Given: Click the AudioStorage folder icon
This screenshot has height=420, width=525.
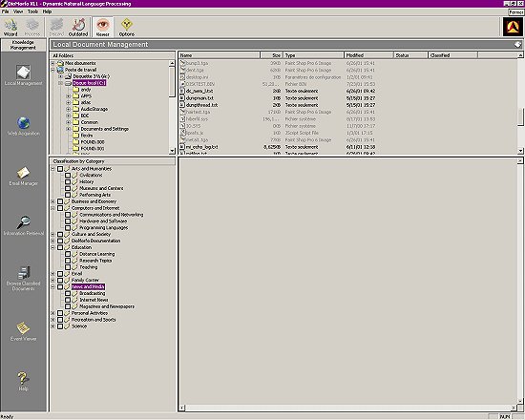Looking at the screenshot, I should (76, 109).
